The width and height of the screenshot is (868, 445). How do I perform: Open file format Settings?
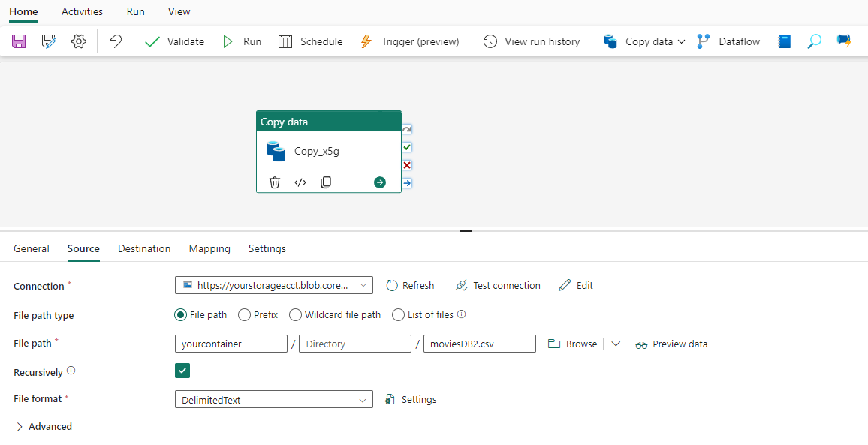pyautogui.click(x=411, y=400)
